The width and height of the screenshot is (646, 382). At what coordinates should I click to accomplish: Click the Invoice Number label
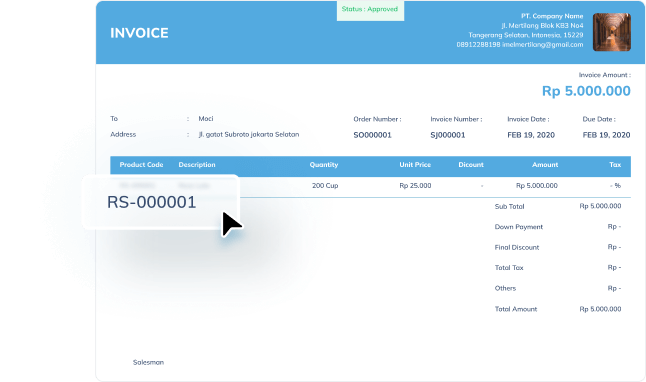pyautogui.click(x=456, y=119)
